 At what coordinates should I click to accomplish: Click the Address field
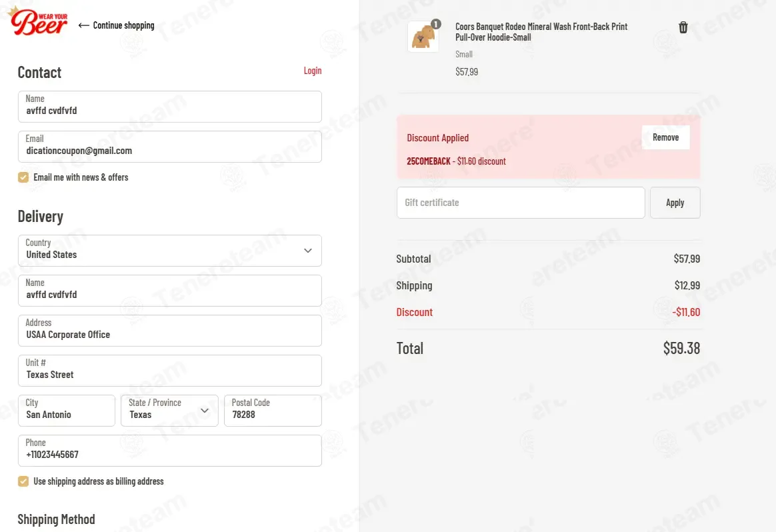[170, 331]
